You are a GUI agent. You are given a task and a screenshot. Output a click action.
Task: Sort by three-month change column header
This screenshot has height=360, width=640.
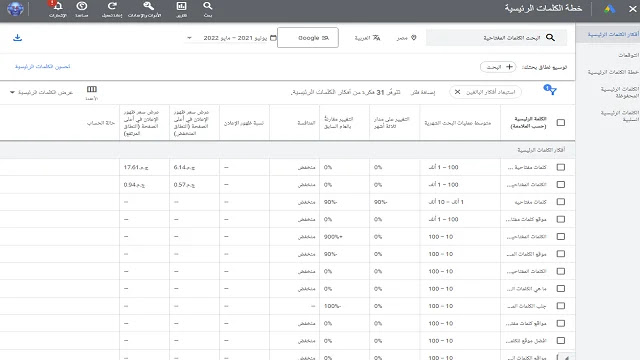391,122
